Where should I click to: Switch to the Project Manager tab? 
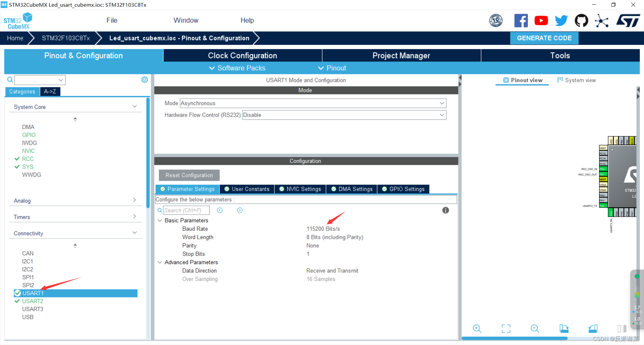pyautogui.click(x=401, y=56)
